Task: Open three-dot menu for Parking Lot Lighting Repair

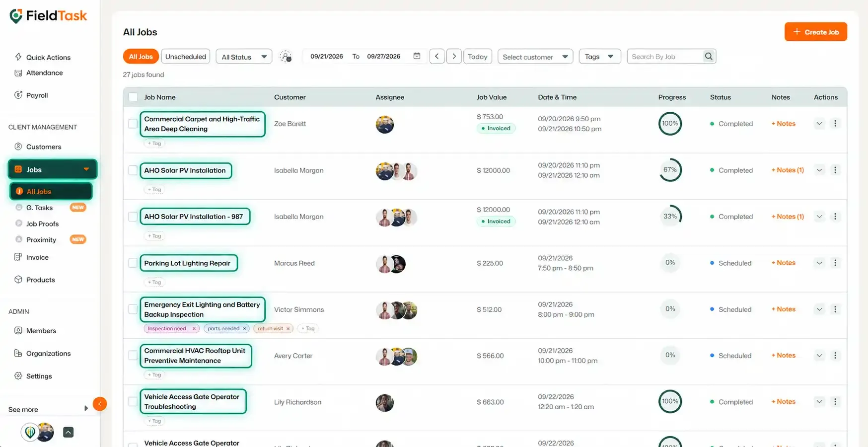Action: point(835,263)
